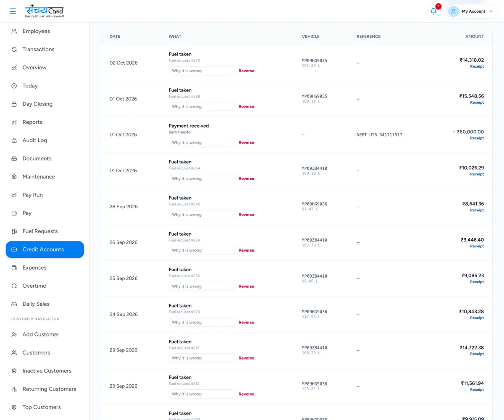Reverse fuel request #249

click(x=246, y=215)
